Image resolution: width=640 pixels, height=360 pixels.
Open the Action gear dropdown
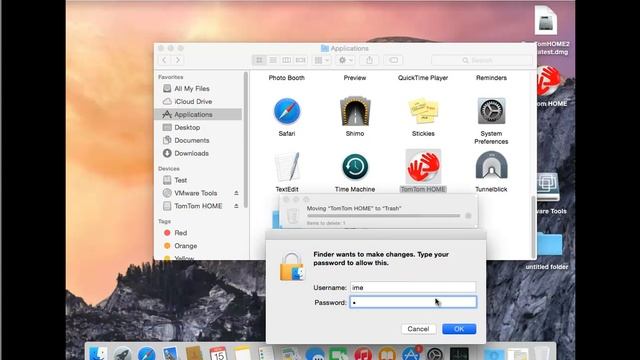coord(345,60)
